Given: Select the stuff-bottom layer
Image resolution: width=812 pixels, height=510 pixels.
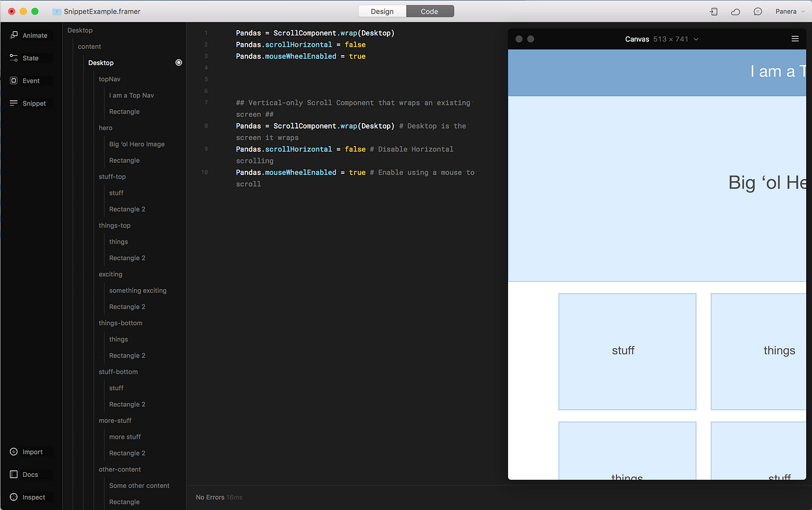Looking at the screenshot, I should pyautogui.click(x=118, y=371).
